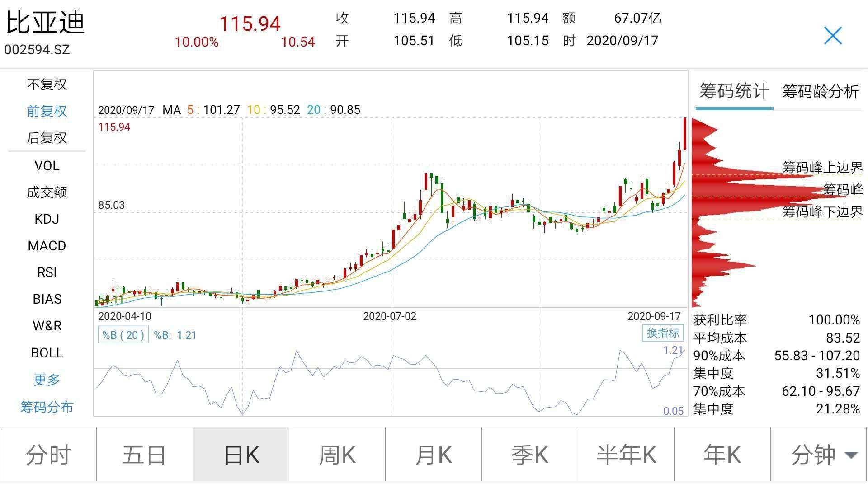The height and width of the screenshot is (488, 868).
Task: Open the W&R indicator
Action: 47,325
